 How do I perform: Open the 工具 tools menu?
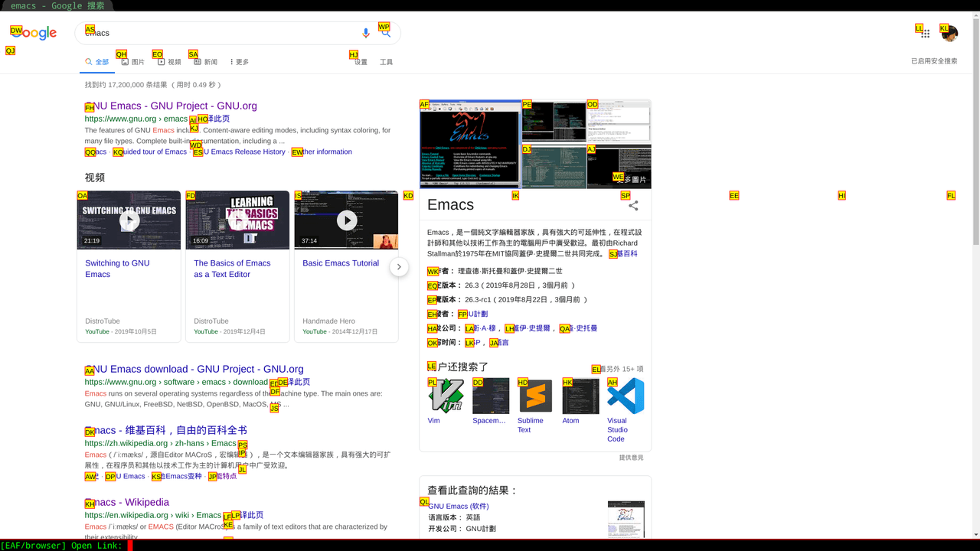click(387, 62)
